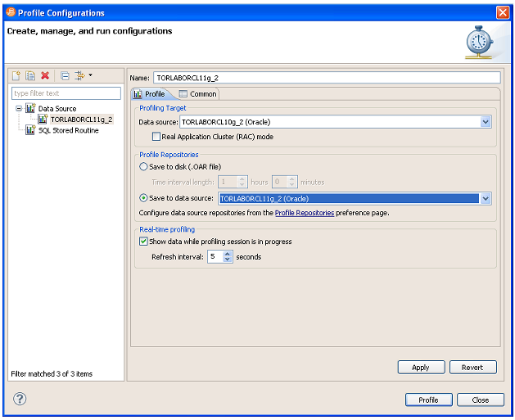Select Save to data source radio
The width and height of the screenshot is (515, 420).
(143, 198)
